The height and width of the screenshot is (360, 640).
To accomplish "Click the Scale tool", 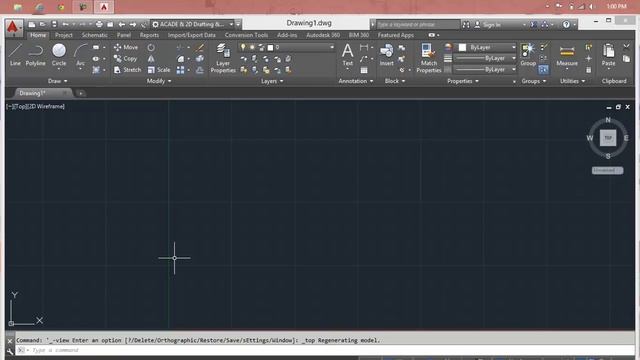I will tap(159, 70).
